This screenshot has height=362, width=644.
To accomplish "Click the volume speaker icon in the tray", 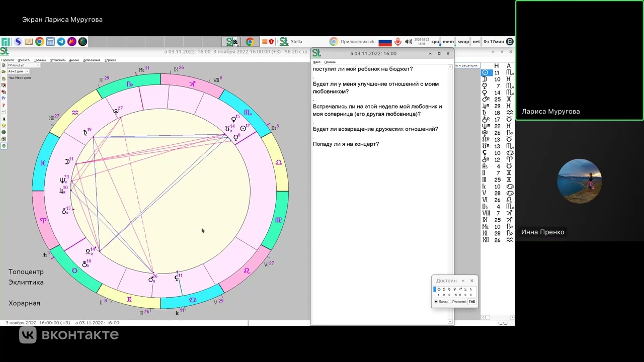I will (409, 42).
